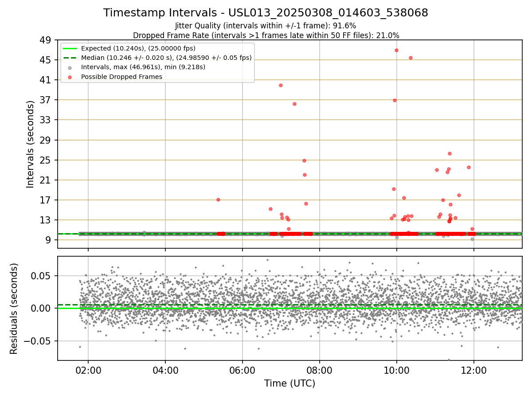Select the 'Jitter Quality' 91.6% subtitle line

pos(266,26)
